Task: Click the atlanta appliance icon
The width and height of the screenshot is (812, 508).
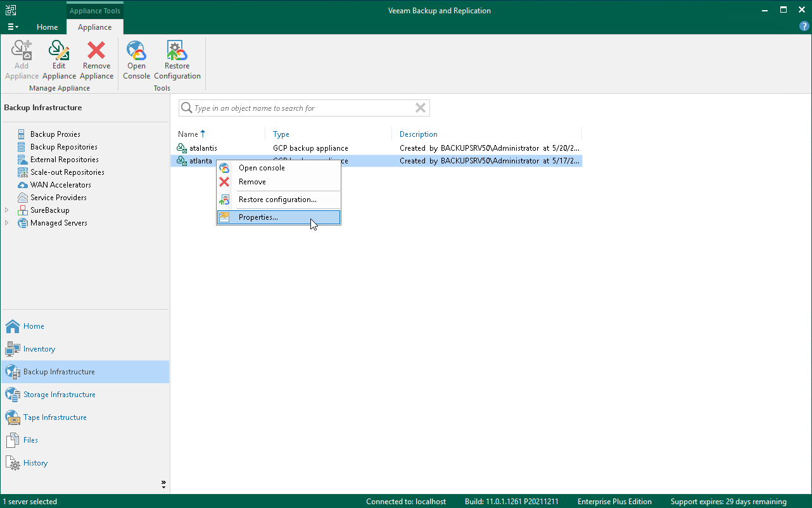Action: [182, 161]
